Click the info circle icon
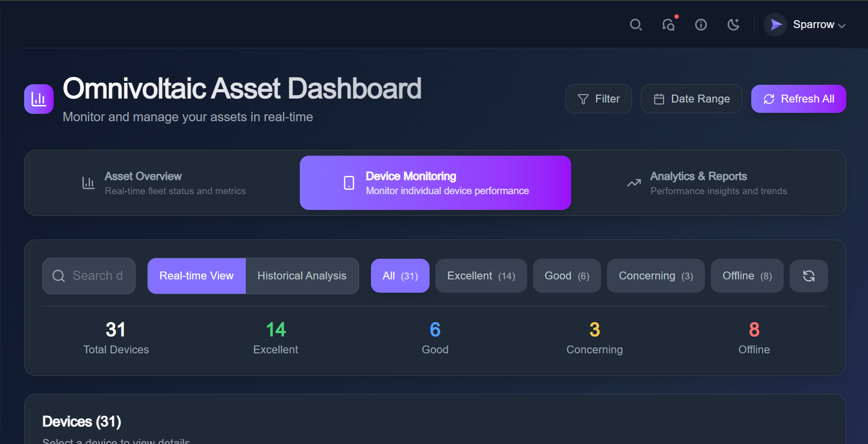The height and width of the screenshot is (444, 868). coord(701,25)
